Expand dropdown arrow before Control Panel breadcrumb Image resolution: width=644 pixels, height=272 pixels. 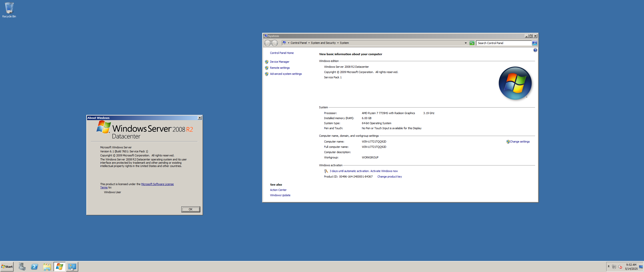tap(289, 43)
